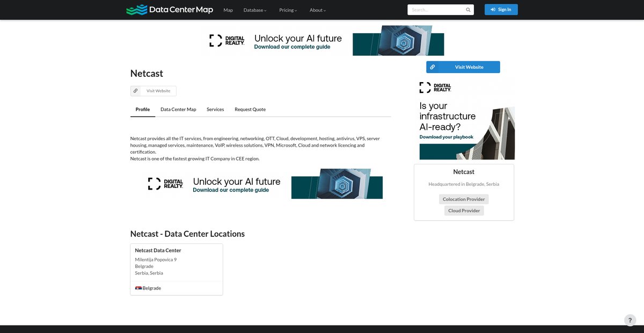Click the 'Serbia, Serbia' text in location card
The height and width of the screenshot is (333, 644).
point(149,273)
